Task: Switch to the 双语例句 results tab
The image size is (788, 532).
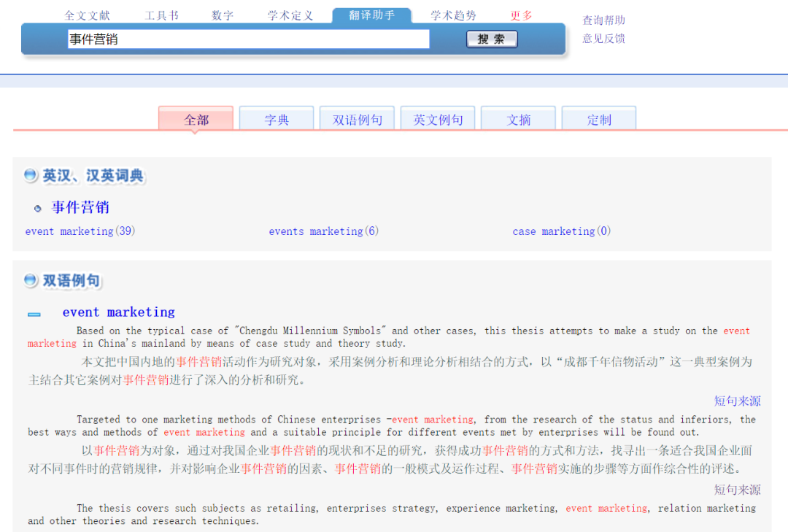Action: pos(357,119)
